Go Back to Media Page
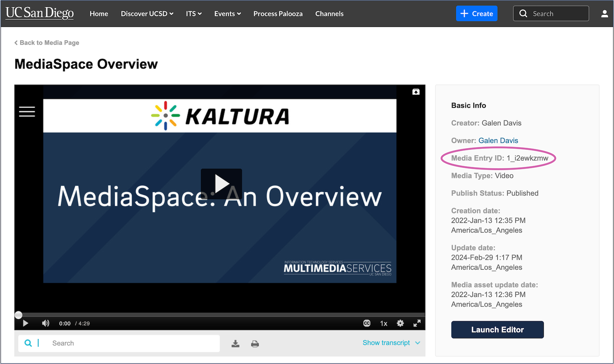Image resolution: width=614 pixels, height=364 pixels. click(47, 43)
